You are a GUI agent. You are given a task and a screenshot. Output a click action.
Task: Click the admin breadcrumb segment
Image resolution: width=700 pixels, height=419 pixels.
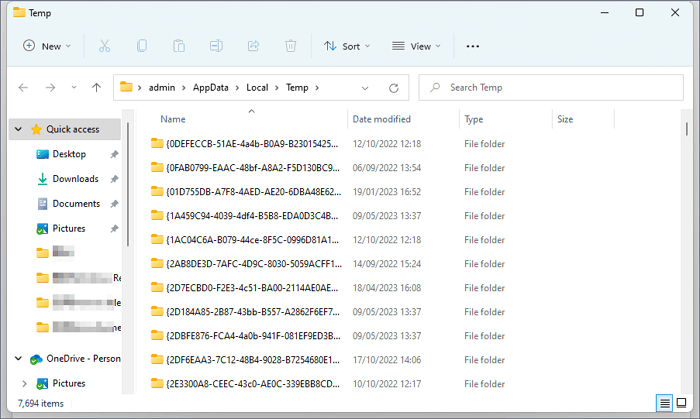pos(162,87)
